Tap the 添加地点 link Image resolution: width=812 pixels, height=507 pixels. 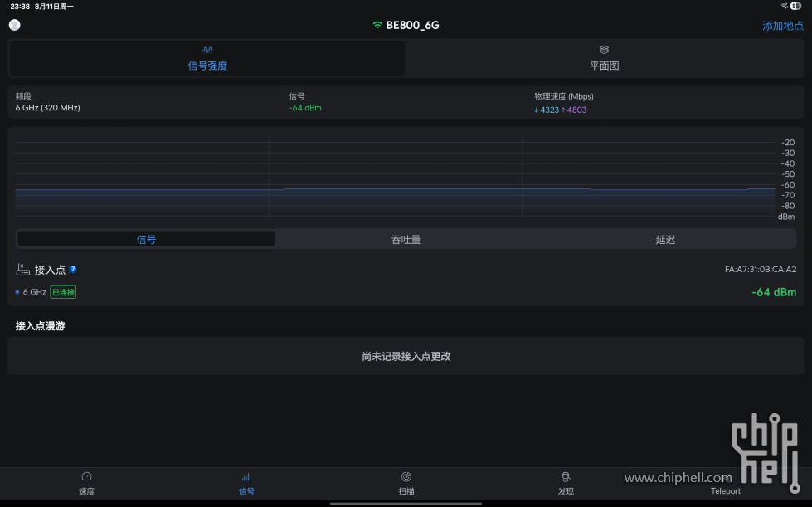coord(782,26)
